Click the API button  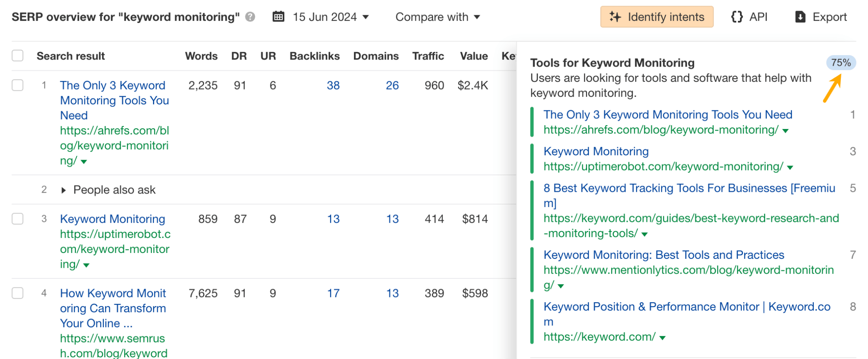click(749, 17)
